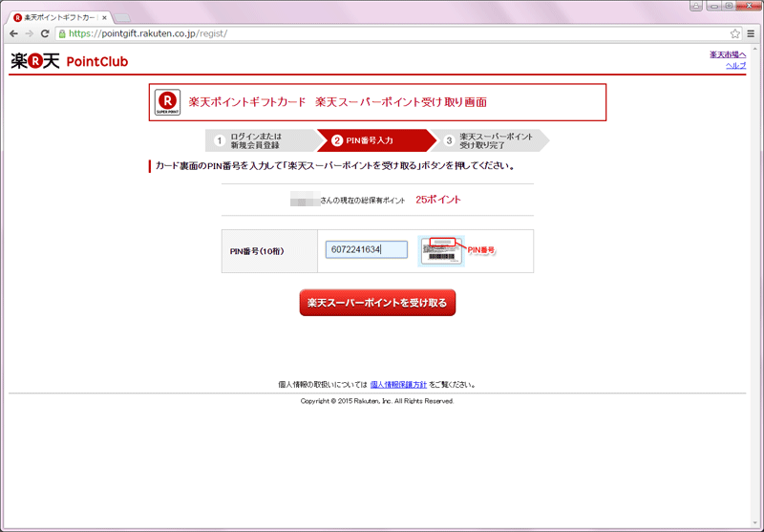Viewport: 764px width, 532px height.
Task: Click the Chrome user profile icon
Action: pyautogui.click(x=696, y=6)
